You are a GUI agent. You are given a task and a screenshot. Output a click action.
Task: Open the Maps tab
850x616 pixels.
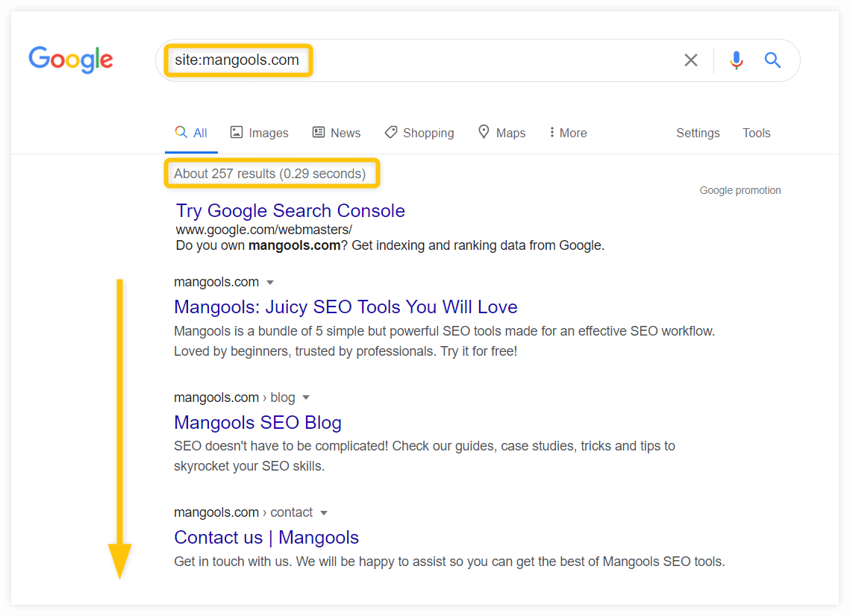click(x=502, y=133)
